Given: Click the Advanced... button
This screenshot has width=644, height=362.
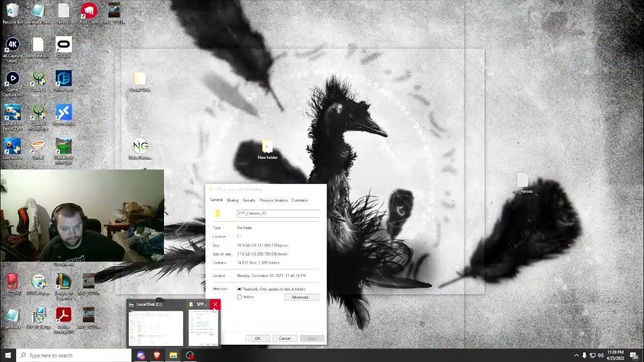Looking at the screenshot, I should click(301, 297).
